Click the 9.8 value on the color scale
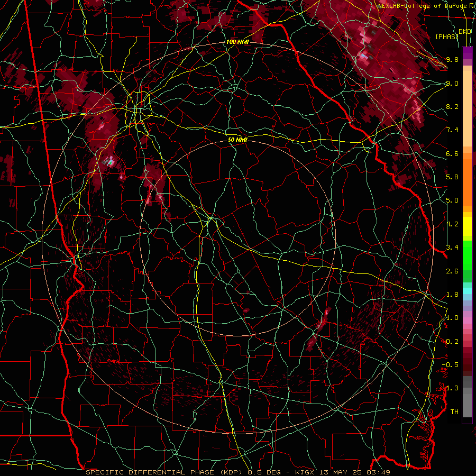Image resolution: width=476 pixels, height=476 pixels. coord(452,59)
